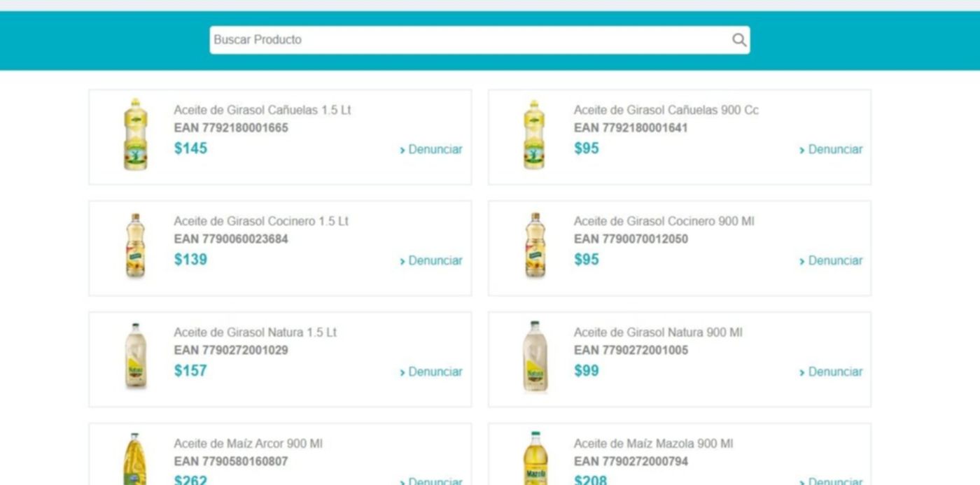Denunciar the Cañuelas 1.5 Lt price
Viewport: 980px width, 485px height.
tap(431, 150)
